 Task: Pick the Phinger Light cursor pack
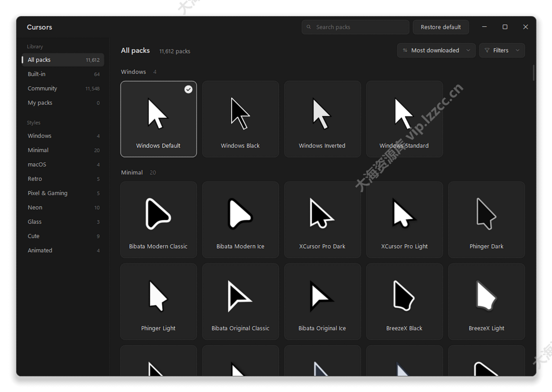coord(159,302)
